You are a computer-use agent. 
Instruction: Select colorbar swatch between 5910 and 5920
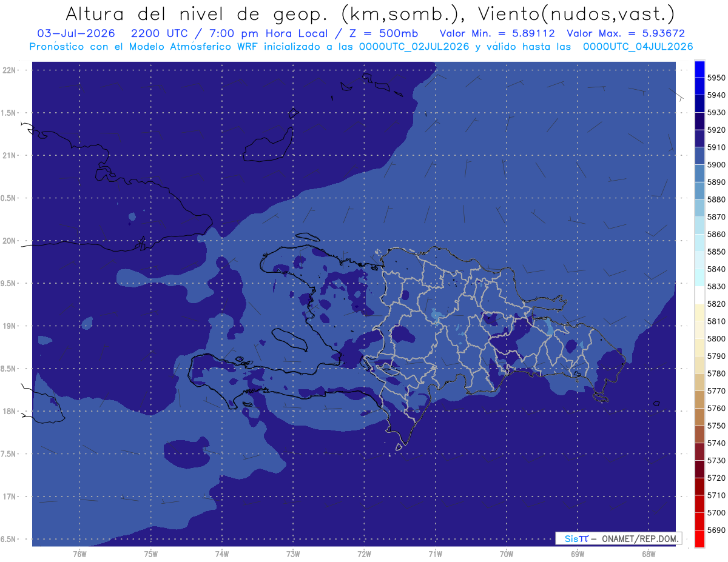699,139
